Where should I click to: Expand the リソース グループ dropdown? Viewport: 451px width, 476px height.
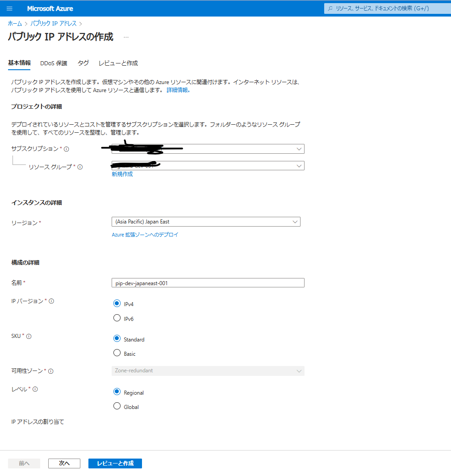pyautogui.click(x=208, y=166)
